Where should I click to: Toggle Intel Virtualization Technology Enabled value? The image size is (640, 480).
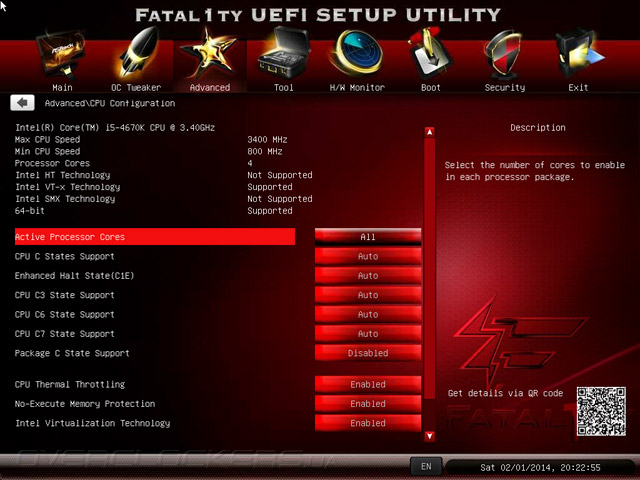pyautogui.click(x=368, y=423)
